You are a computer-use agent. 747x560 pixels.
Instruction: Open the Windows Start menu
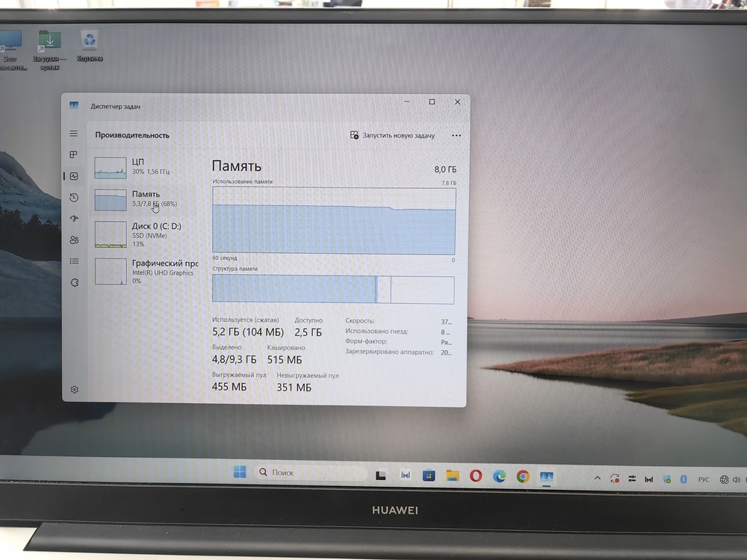240,472
